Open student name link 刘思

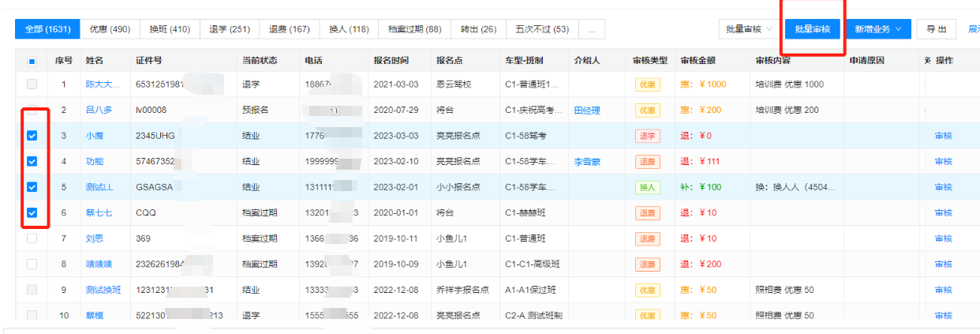(95, 238)
